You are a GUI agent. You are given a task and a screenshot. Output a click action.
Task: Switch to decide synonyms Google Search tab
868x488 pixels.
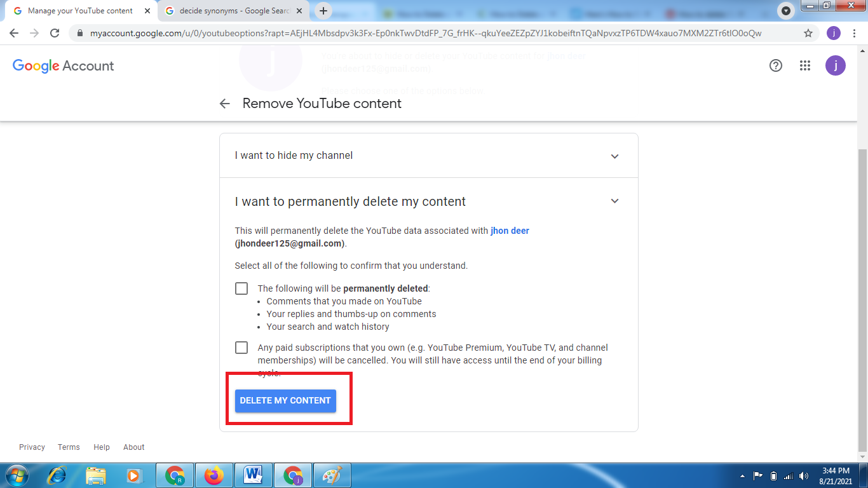click(233, 11)
